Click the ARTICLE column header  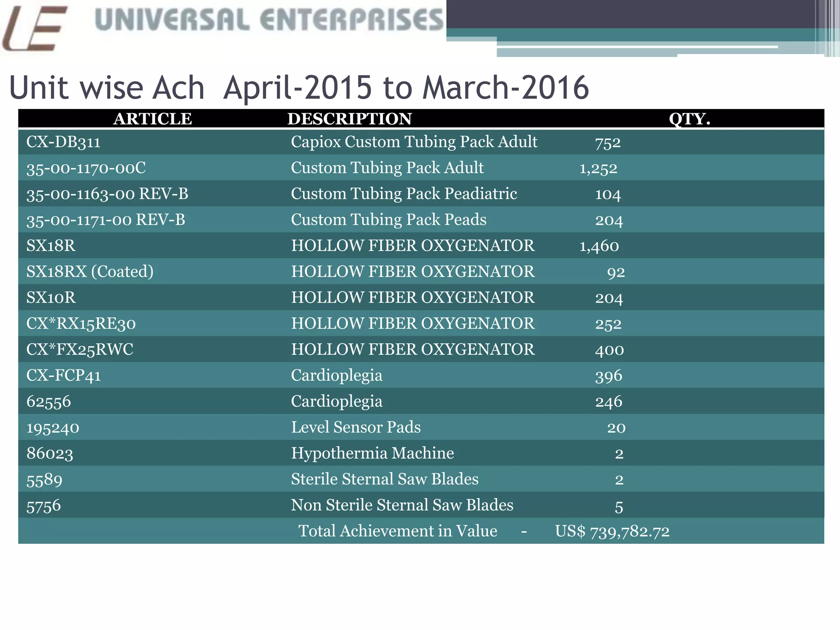coord(153,119)
